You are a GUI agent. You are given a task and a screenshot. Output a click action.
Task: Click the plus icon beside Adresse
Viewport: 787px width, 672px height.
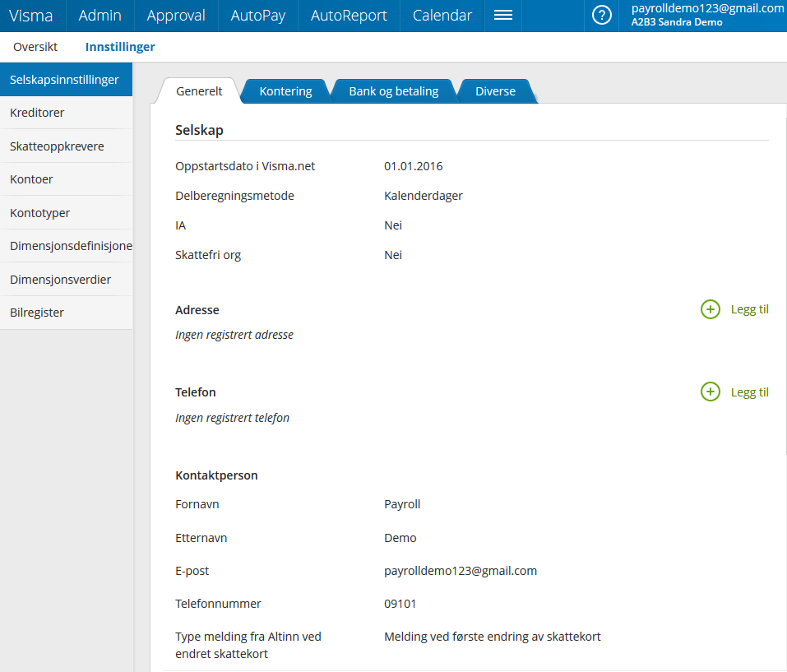pos(711,309)
